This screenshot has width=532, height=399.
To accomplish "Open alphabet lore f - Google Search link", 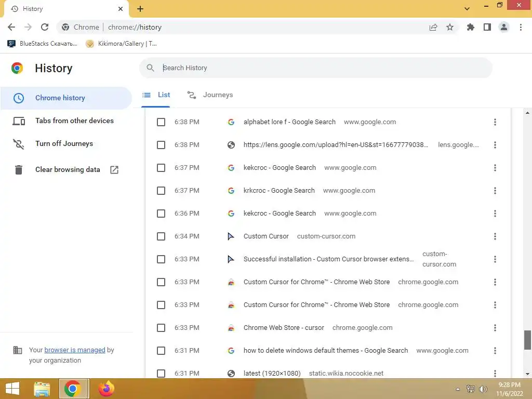I will coord(289,122).
